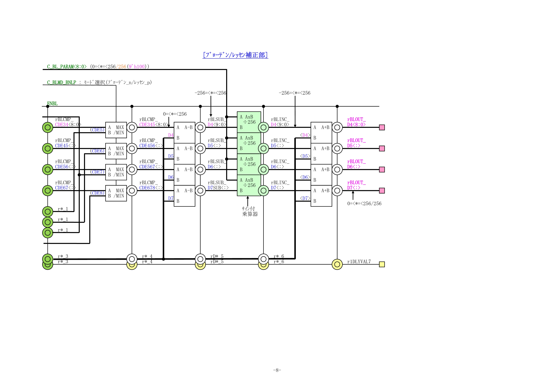Select the green input circle at rBLCMP_CDE34

pyautogui.click(x=48, y=127)
